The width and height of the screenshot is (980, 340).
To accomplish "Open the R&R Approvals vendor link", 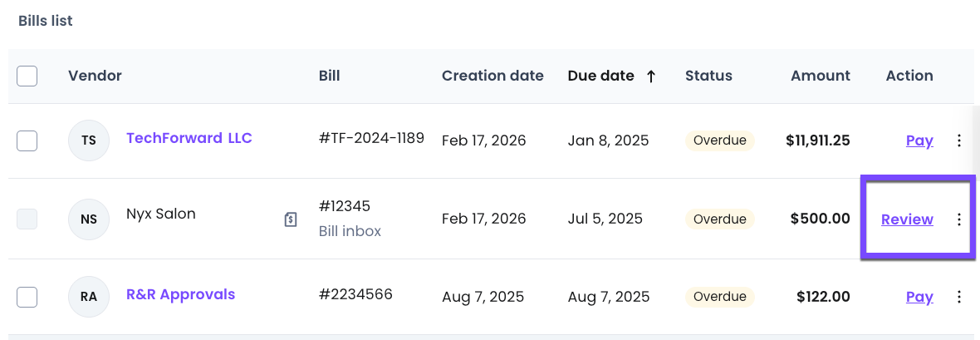I will [x=180, y=294].
